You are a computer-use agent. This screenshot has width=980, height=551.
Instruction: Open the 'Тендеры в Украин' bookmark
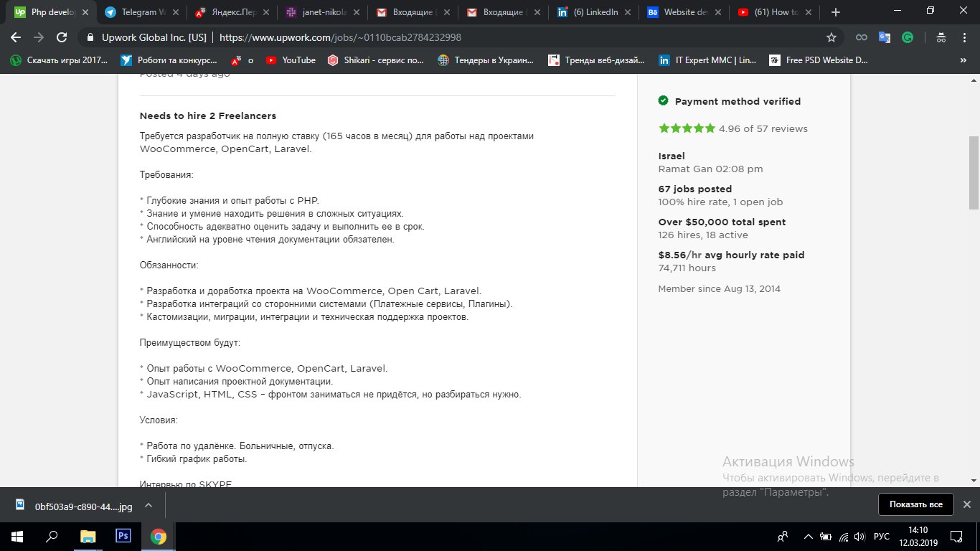[486, 60]
